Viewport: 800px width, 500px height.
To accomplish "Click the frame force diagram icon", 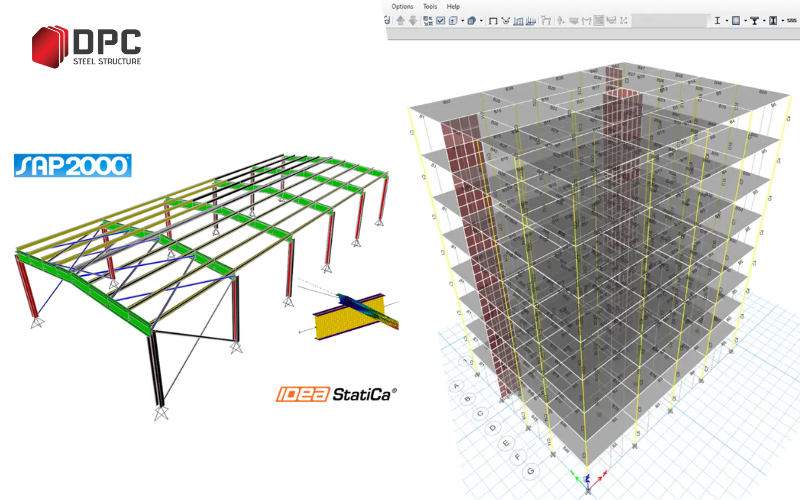I will point(518,20).
